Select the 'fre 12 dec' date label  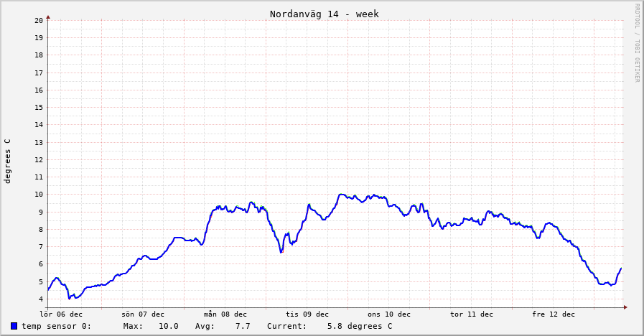(554, 314)
